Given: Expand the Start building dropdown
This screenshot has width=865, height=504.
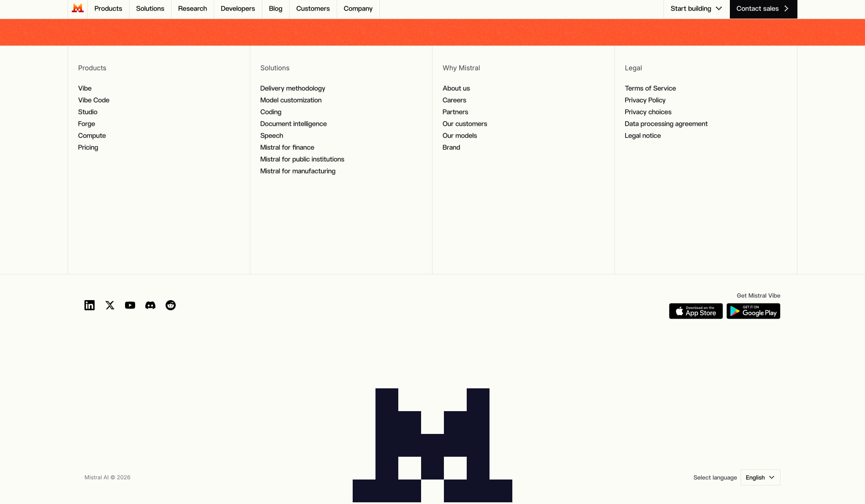Looking at the screenshot, I should [696, 9].
